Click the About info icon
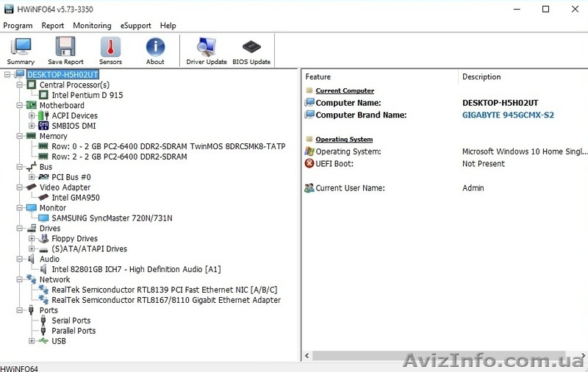The width and height of the screenshot is (588, 372). tap(155, 46)
